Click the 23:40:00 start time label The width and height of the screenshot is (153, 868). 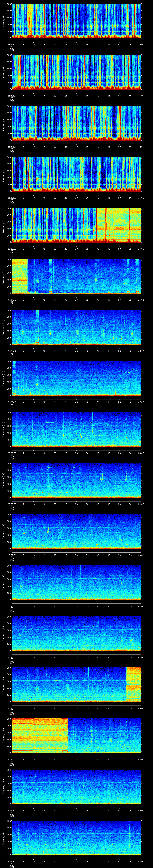[x=12, y=606]
